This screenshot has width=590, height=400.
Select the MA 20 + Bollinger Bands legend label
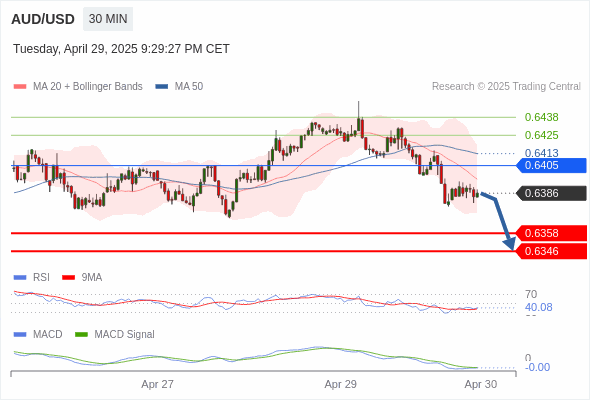[88, 87]
